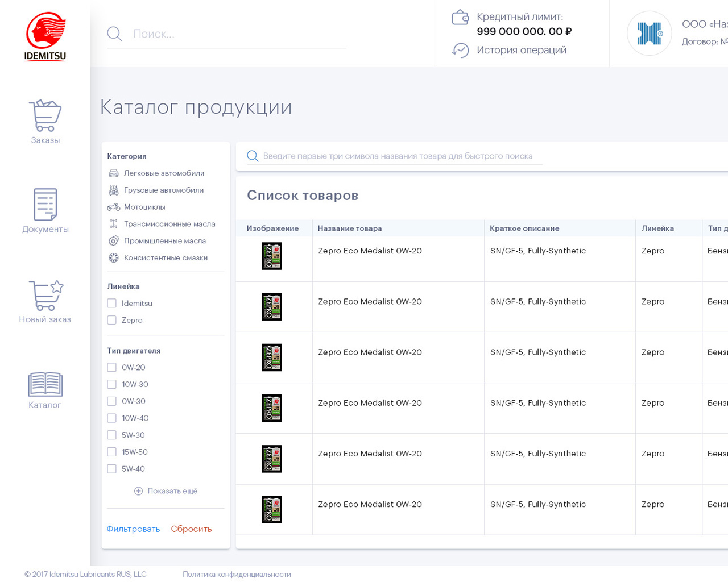Click the Название товара column header

pos(350,228)
